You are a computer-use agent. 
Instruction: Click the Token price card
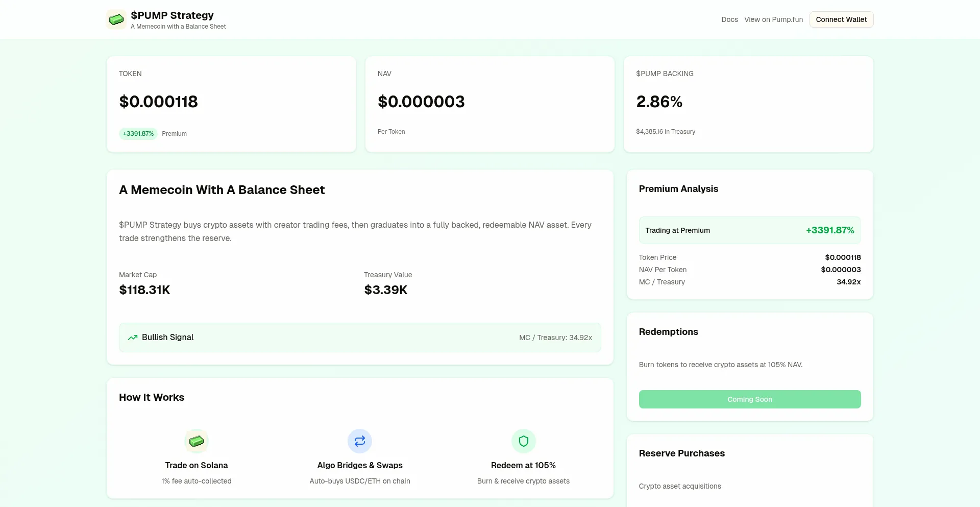coord(231,104)
